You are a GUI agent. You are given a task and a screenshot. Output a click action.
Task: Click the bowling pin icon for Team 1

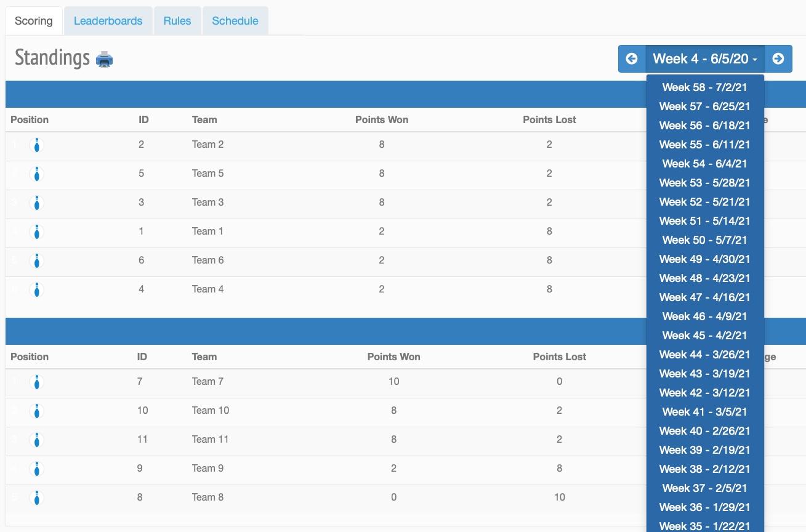pyautogui.click(x=37, y=232)
